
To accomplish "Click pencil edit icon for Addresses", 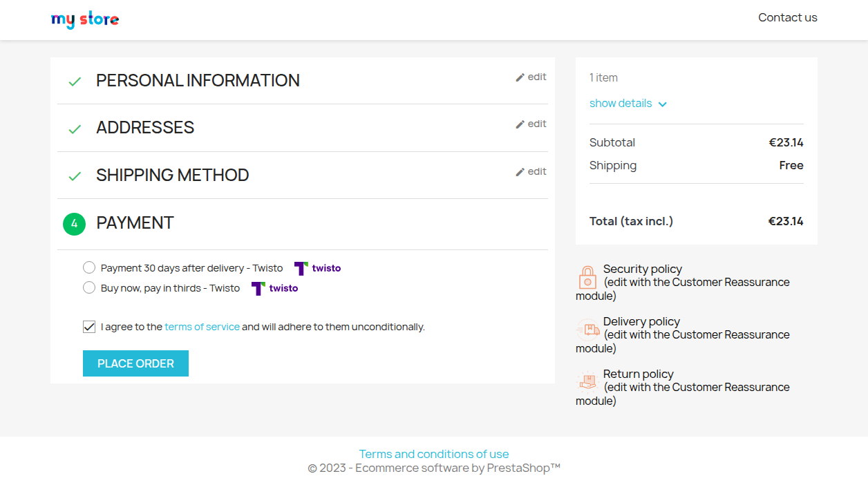I will [x=520, y=124].
